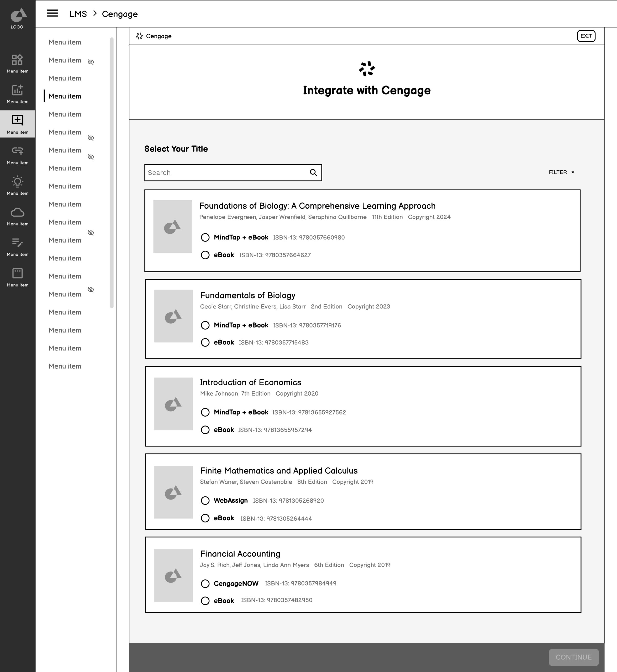The height and width of the screenshot is (672, 617).
Task: Click the menu list vertical scrollbar
Action: click(112, 173)
